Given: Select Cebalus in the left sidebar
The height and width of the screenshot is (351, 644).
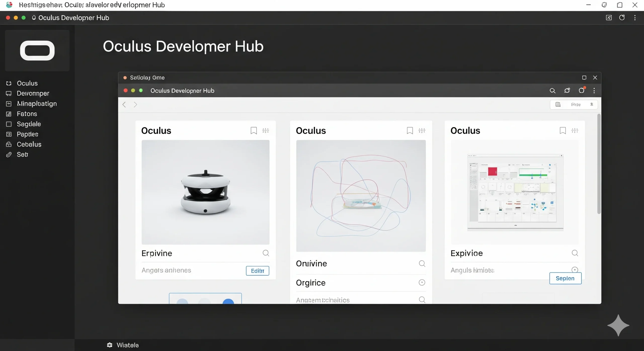Looking at the screenshot, I should pos(29,144).
